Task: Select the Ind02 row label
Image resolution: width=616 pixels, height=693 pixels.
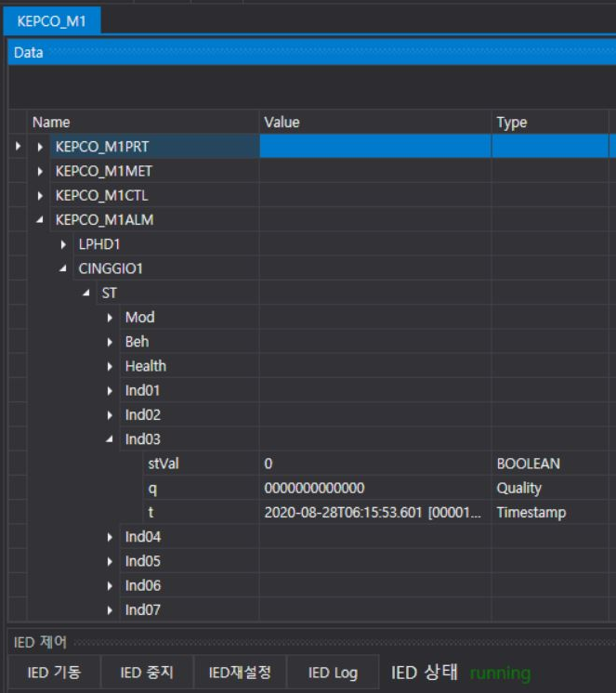Action: (143, 414)
